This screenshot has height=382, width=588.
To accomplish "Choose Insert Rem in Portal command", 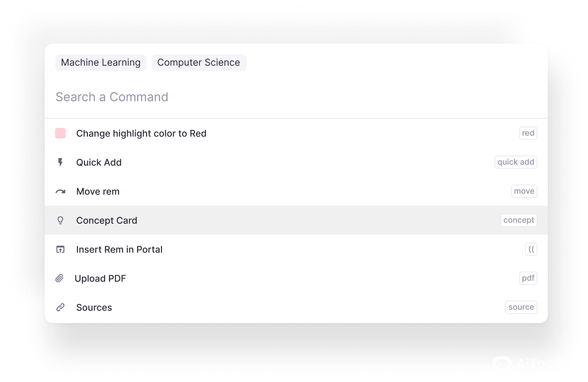I will tap(119, 250).
